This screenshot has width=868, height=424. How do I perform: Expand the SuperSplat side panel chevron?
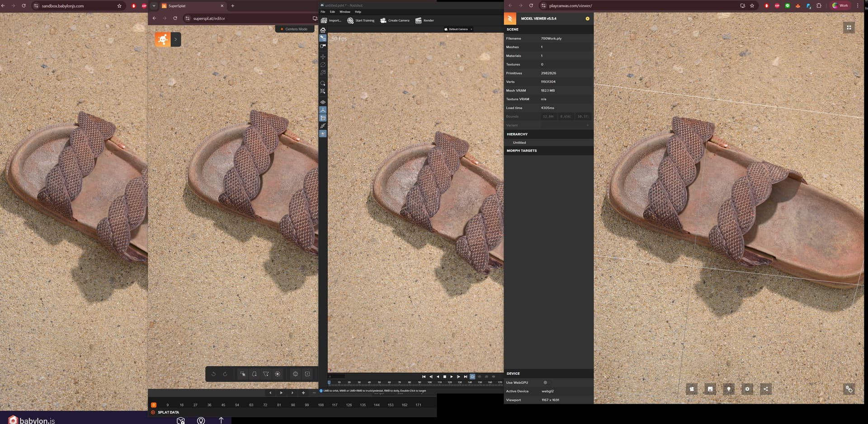pyautogui.click(x=176, y=39)
